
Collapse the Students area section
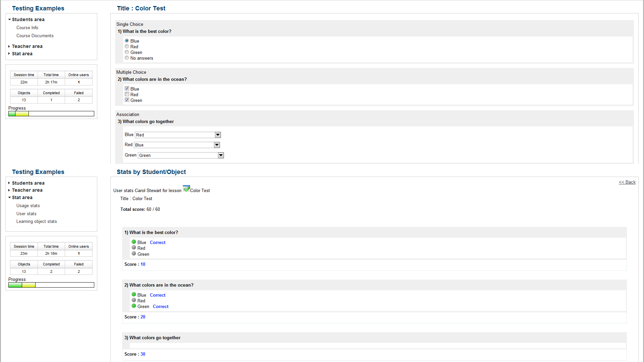(x=28, y=19)
